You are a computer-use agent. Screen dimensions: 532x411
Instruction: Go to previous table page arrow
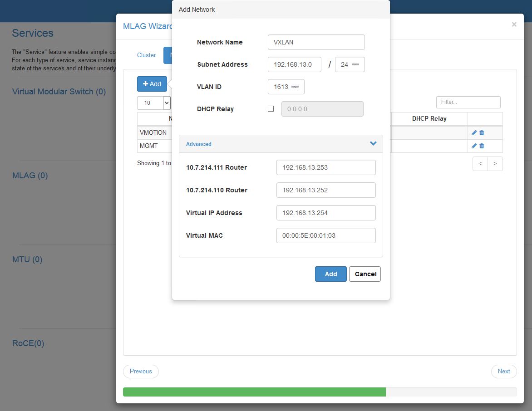pos(480,164)
